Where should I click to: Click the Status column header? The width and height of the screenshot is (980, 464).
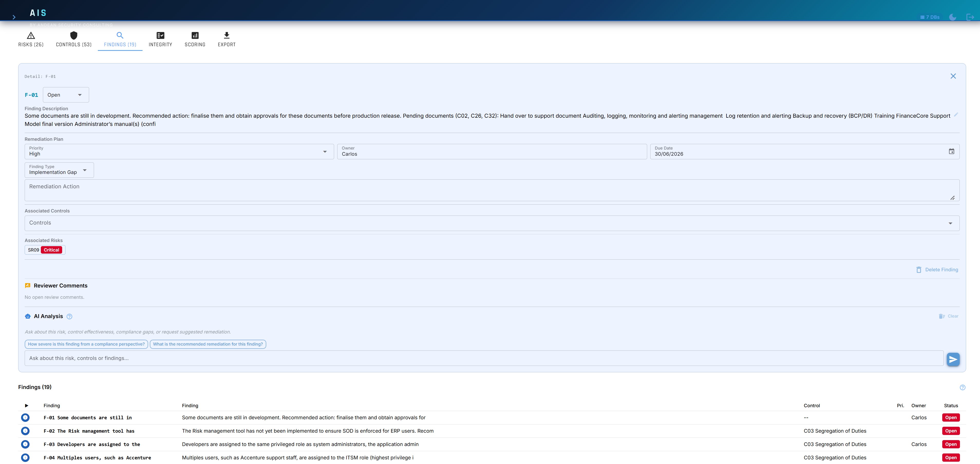pyautogui.click(x=951, y=406)
